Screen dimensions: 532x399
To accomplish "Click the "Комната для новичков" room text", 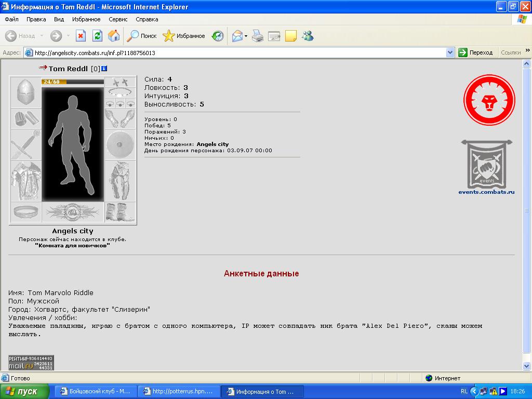I will coord(73,245).
